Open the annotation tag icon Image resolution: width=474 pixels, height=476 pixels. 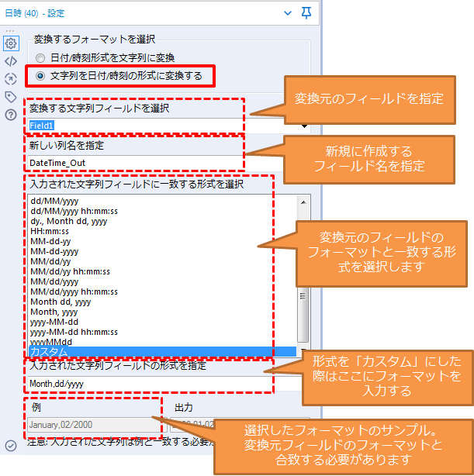(x=10, y=97)
